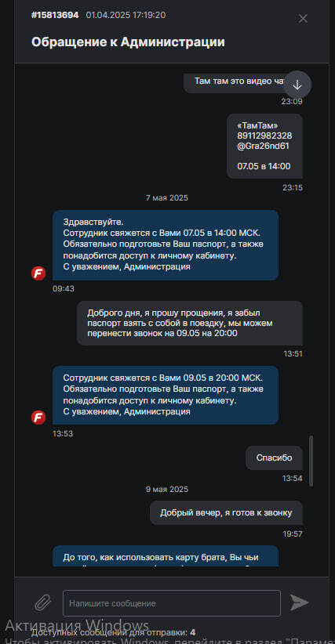Click message Добрый вечер, я готов к звонку

click(x=226, y=512)
